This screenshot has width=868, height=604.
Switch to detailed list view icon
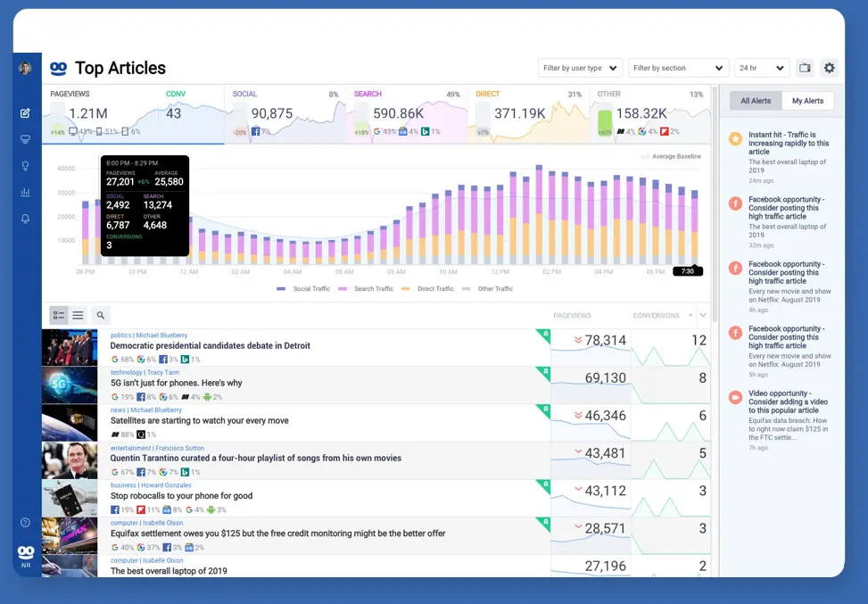(x=59, y=315)
